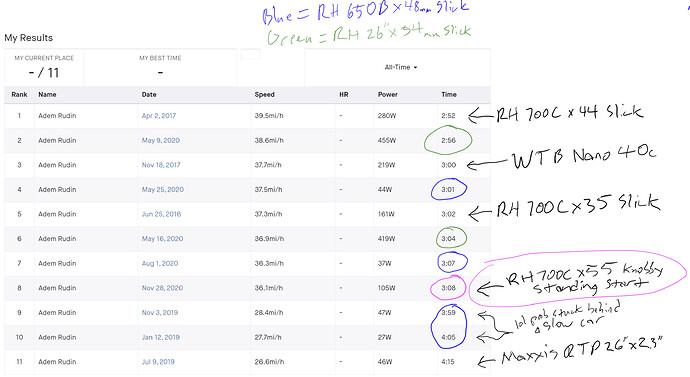Click the Aug 1, 2020 date link
The height and width of the screenshot is (377, 690).
coord(160,264)
